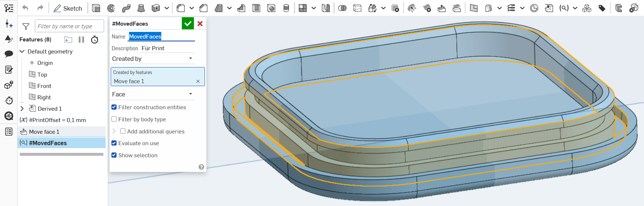Screen dimensions: 644x206
Task: Select the Transform tool
Action: [x=372, y=8]
